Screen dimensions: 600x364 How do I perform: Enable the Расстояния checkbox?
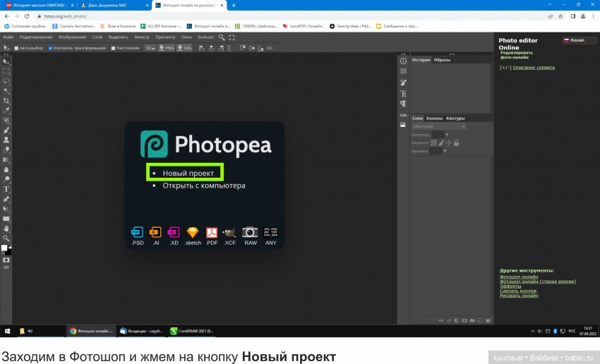click(113, 48)
